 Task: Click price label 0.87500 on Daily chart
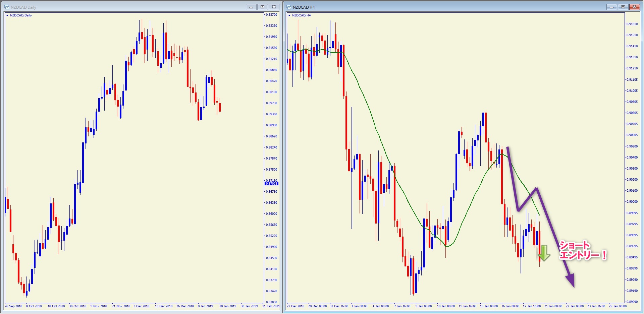click(x=272, y=170)
